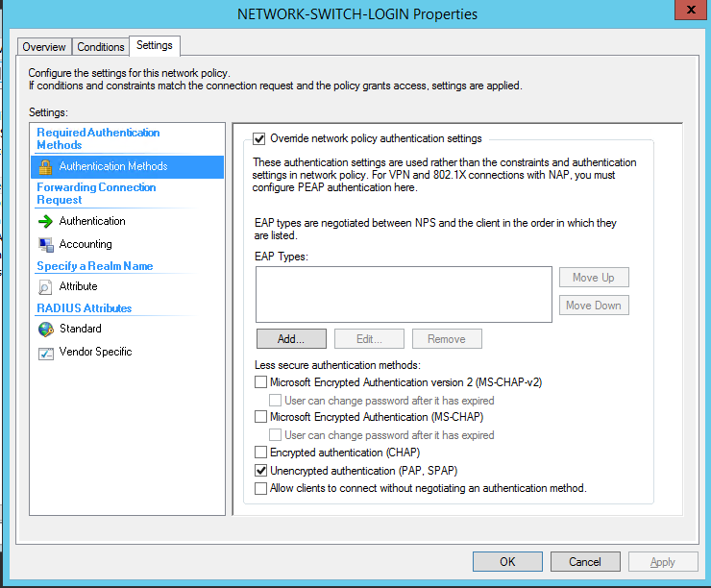Click the Attribute magnifier document icon

(45, 287)
